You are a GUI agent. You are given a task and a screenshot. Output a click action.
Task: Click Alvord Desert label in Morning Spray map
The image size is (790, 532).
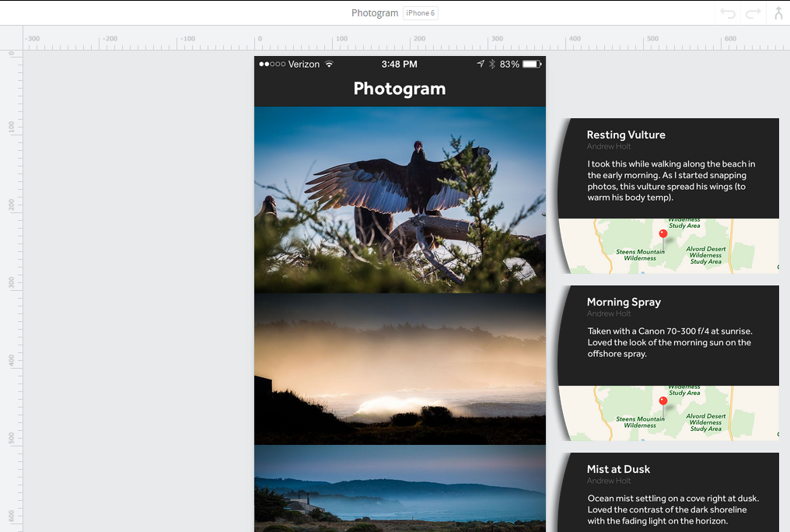pos(705,422)
